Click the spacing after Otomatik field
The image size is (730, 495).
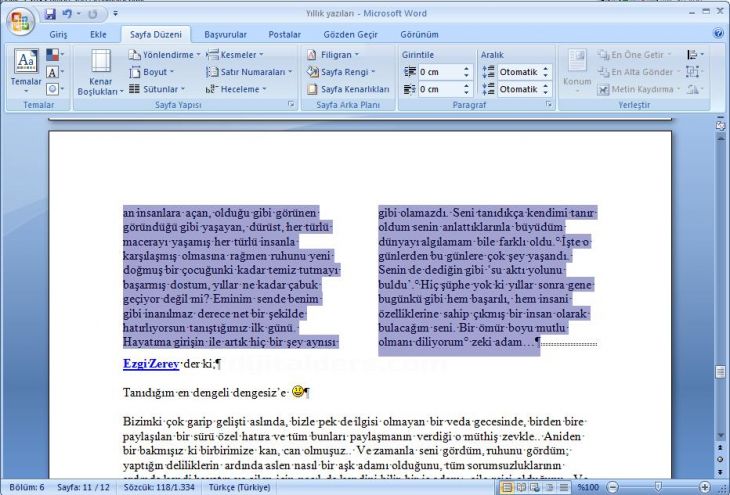coord(518,89)
